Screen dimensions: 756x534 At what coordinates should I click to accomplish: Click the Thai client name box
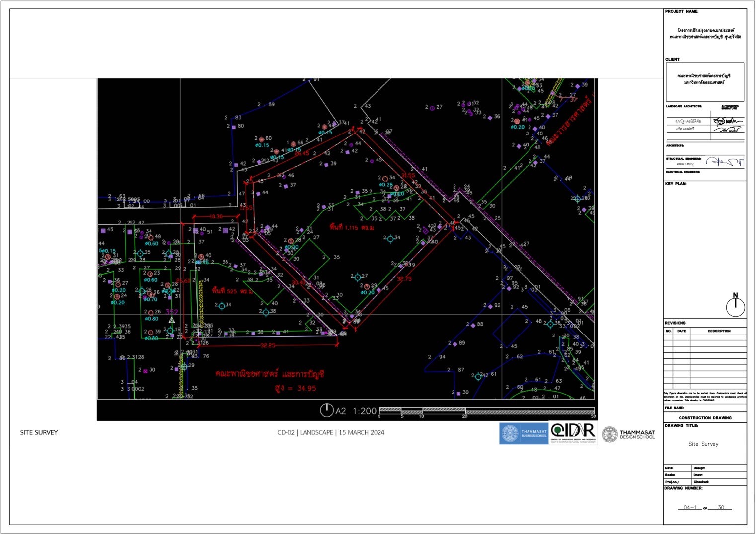(x=704, y=82)
